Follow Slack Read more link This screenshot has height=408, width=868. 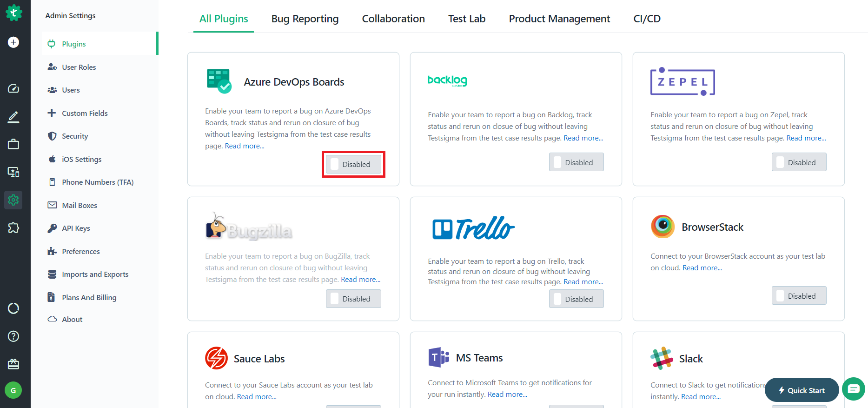pos(701,397)
